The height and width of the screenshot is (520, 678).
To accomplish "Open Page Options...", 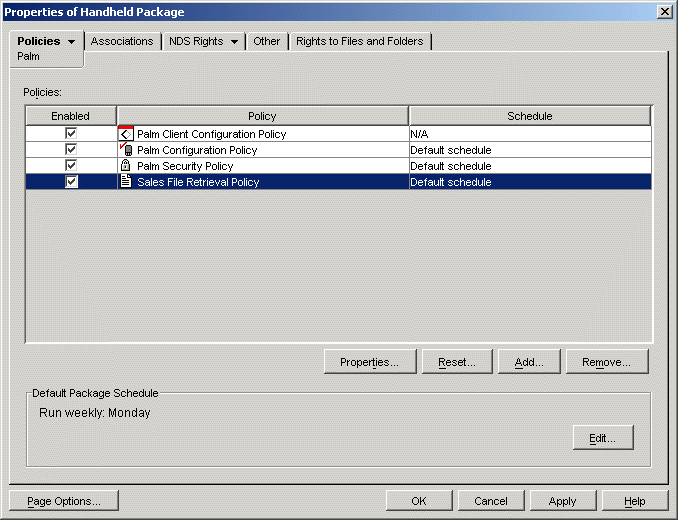I will pos(64,501).
